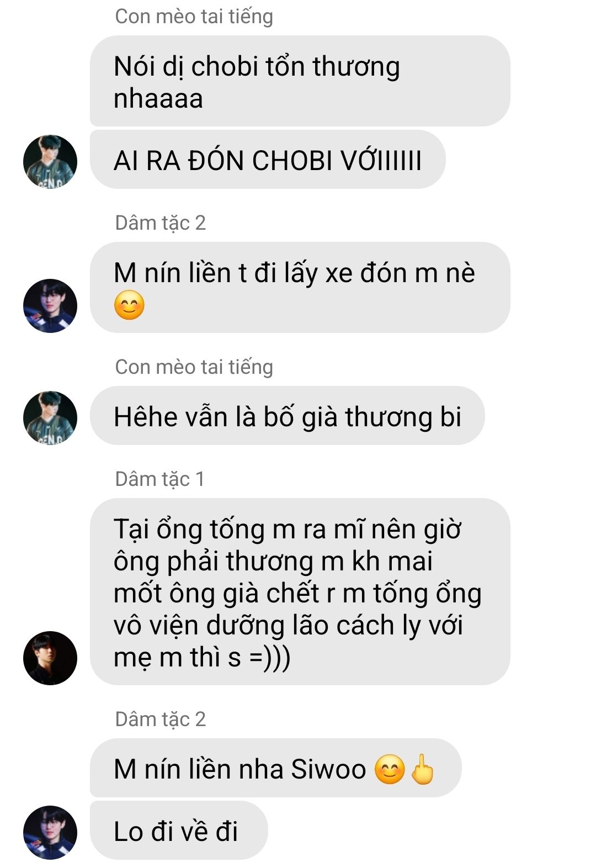Select the 'AI RA ĐÓN CHOBI VỚIIIIII' bubble
The width and height of the screenshot is (596, 868).
pos(268,160)
